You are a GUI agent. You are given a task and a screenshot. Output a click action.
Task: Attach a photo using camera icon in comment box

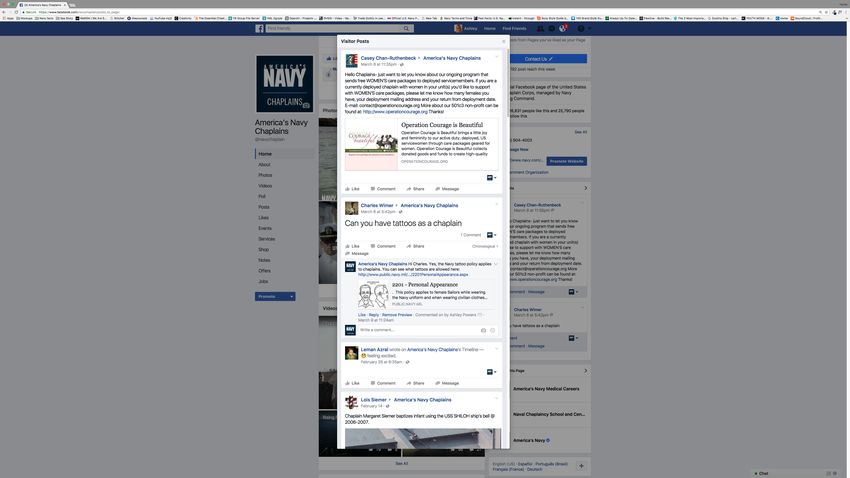[x=483, y=330]
